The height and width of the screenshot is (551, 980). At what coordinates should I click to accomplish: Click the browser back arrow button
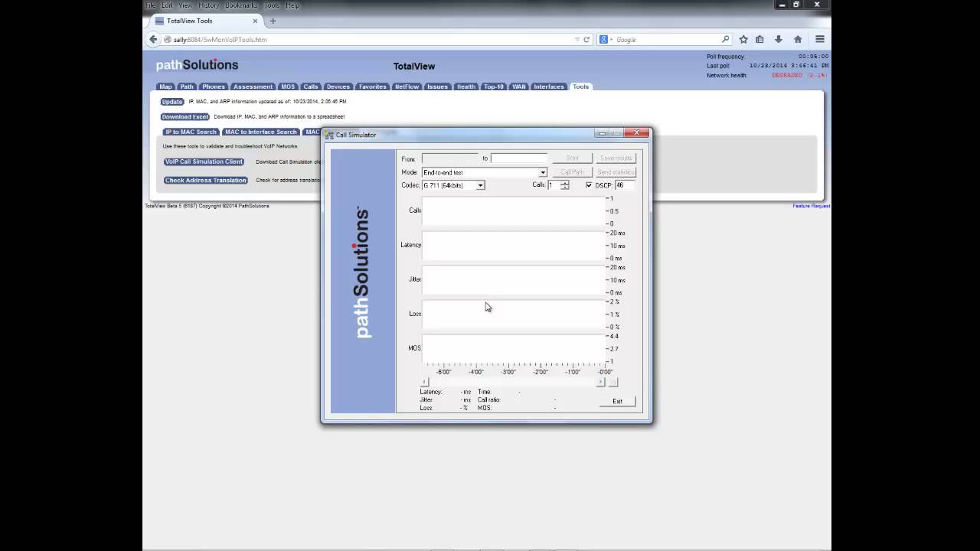153,39
